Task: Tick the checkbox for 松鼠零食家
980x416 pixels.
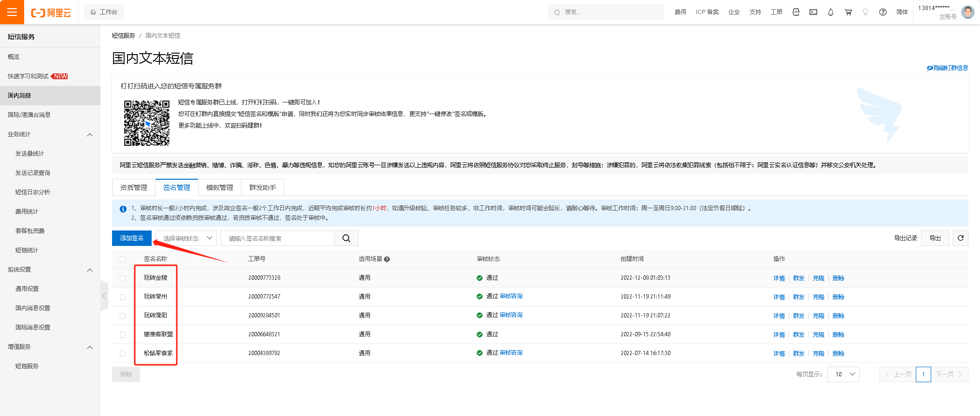Action: coord(123,354)
